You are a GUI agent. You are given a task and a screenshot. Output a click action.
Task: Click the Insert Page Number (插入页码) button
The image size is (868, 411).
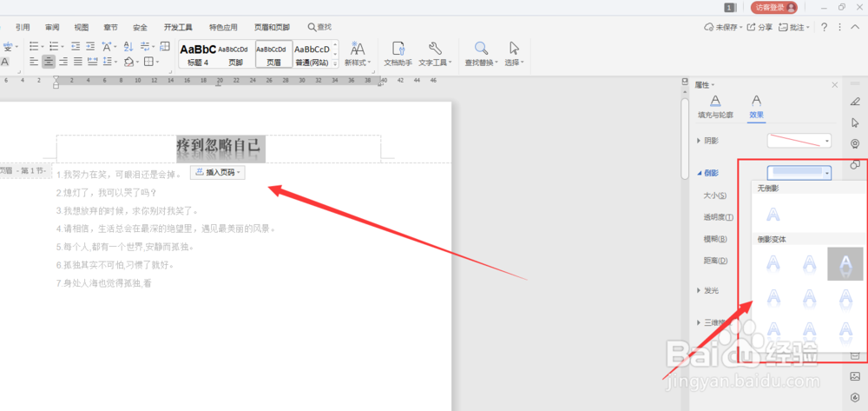218,173
